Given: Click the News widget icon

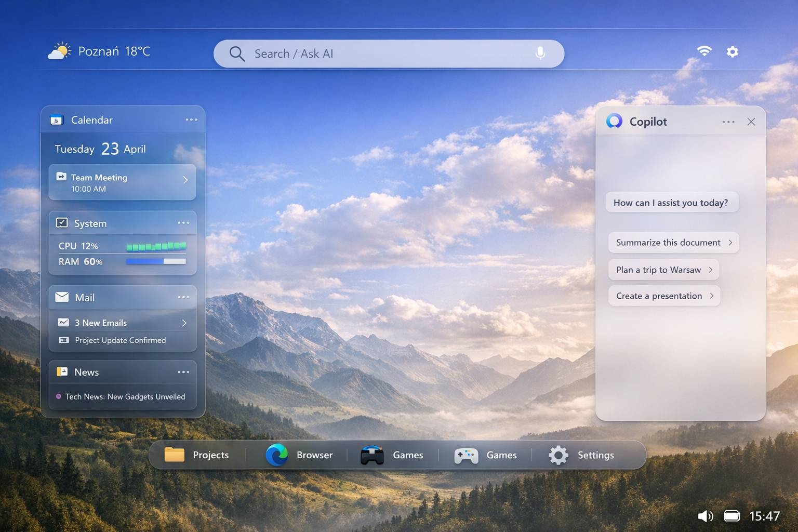Looking at the screenshot, I should pyautogui.click(x=62, y=371).
